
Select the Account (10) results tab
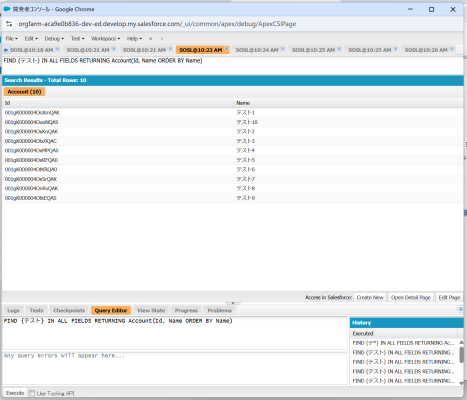point(24,92)
